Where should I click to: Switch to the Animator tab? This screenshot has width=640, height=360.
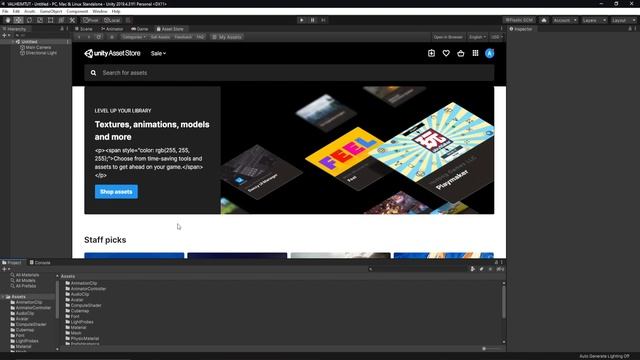pyautogui.click(x=112, y=29)
